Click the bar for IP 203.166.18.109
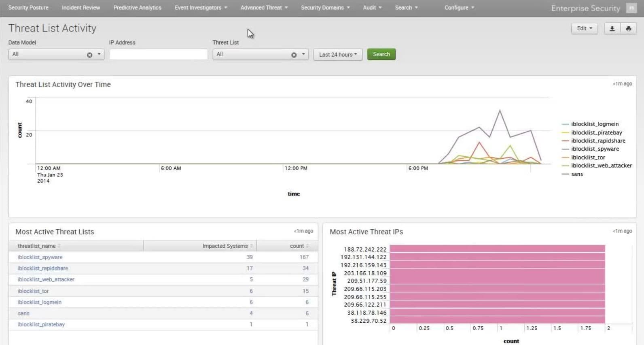This screenshot has width=644, height=345. 498,273
